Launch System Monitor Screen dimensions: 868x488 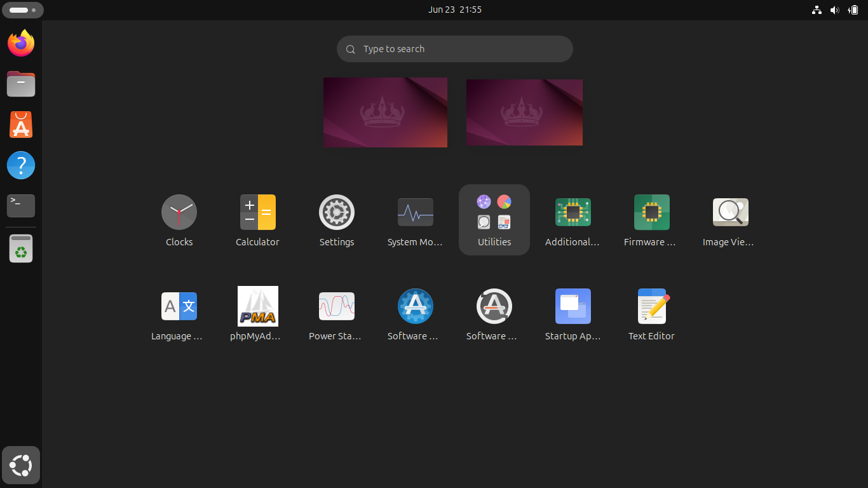[x=416, y=220]
